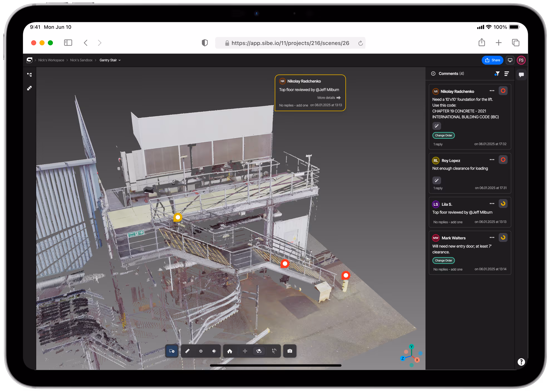Screen dimensions: 551x392
Task: Click the red X axis on orientation gizmo
Action: (x=417, y=360)
